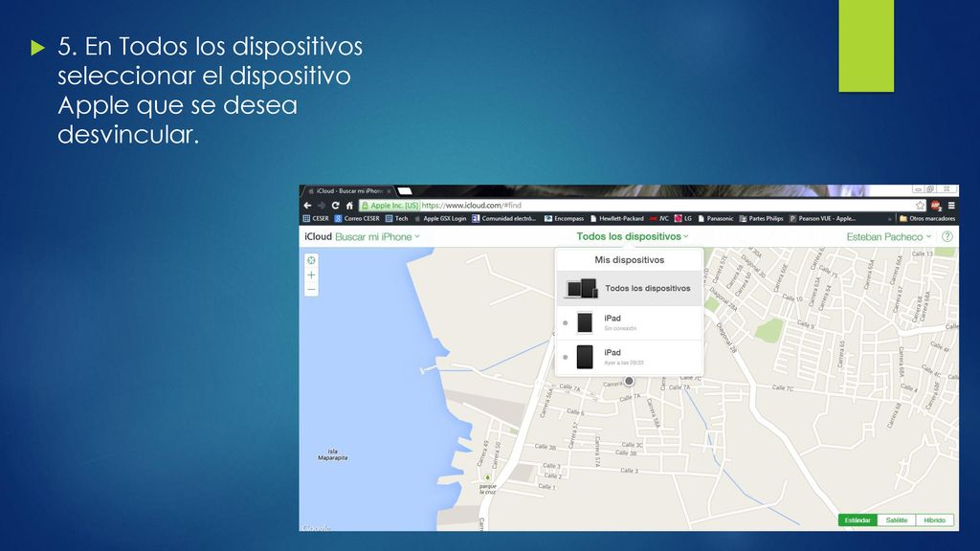This screenshot has width=980, height=551.
Task: Open the Encompass bookmark
Action: pyautogui.click(x=564, y=219)
